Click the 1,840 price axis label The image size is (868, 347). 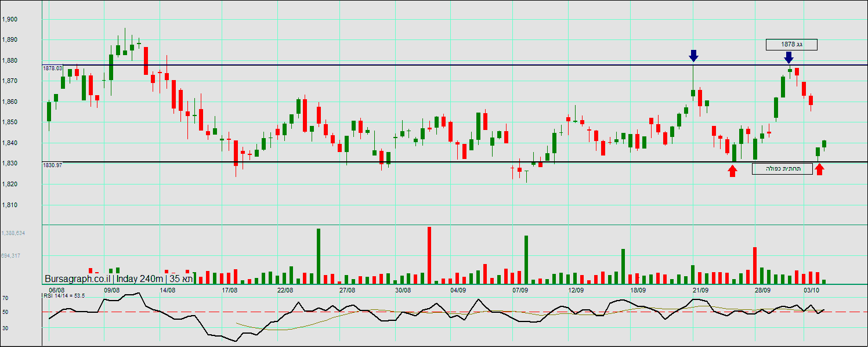(x=10, y=143)
